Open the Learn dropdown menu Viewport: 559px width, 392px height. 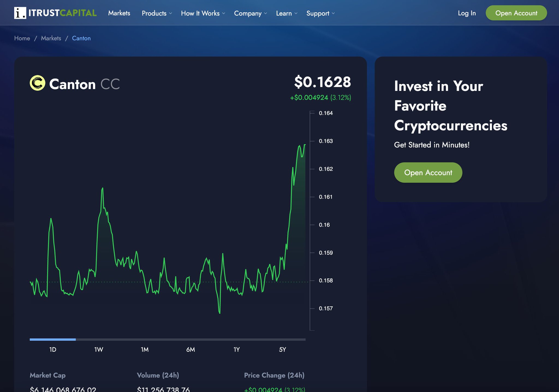coord(286,13)
